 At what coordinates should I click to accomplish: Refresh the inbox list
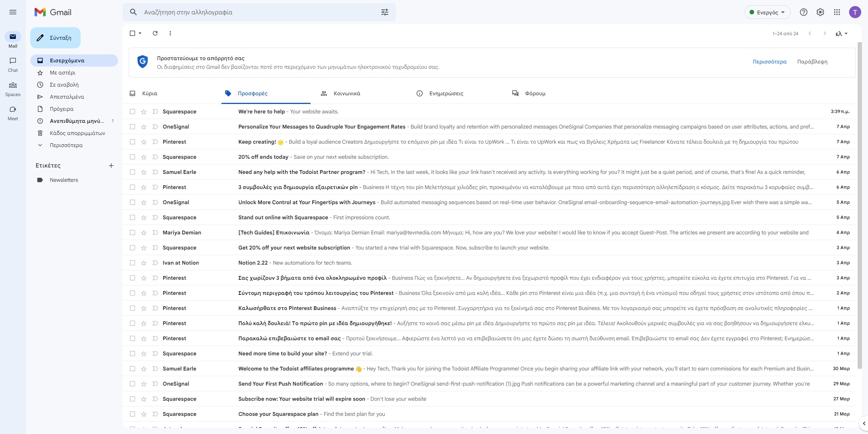click(155, 33)
